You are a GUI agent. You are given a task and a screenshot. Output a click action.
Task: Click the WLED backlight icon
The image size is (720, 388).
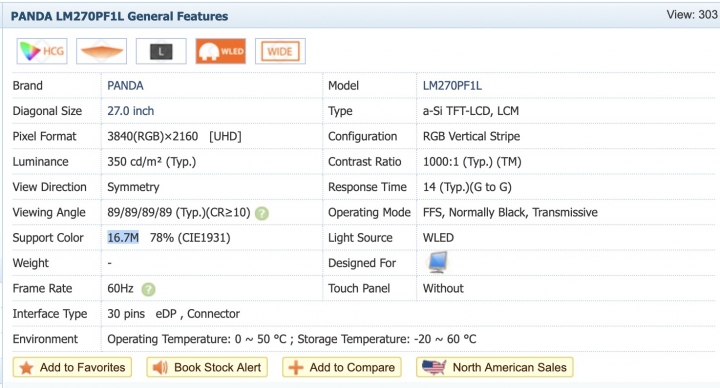221,51
